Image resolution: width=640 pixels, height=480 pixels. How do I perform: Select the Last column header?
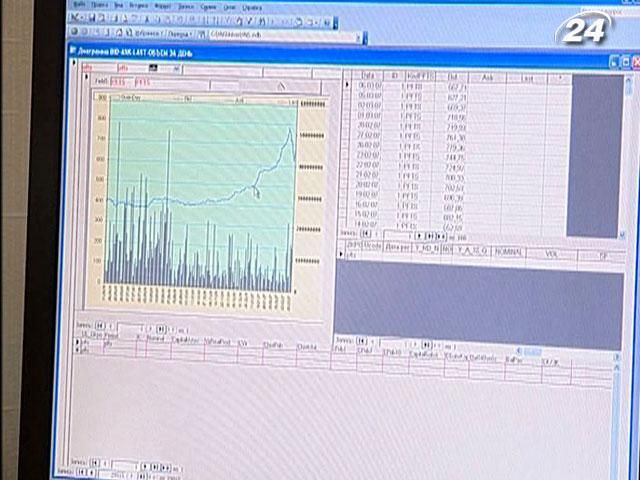(527, 78)
